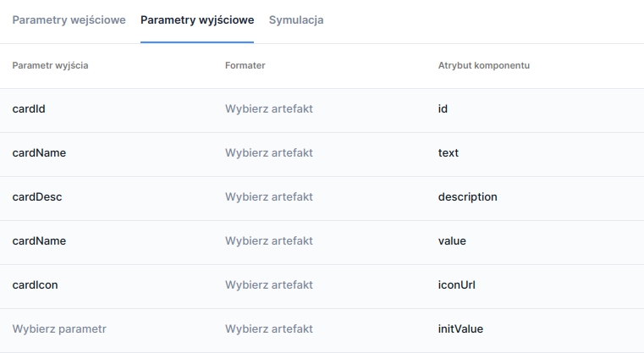The height and width of the screenshot is (353, 644).
Task: Open Wybierz artefakt in initValue row
Action: [x=269, y=329]
